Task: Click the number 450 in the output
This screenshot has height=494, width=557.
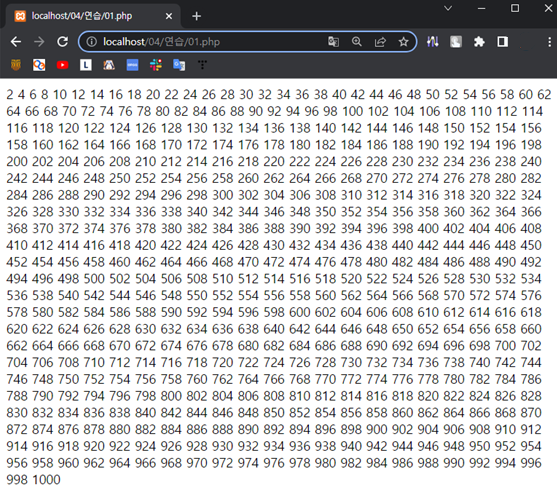Action: (x=531, y=245)
